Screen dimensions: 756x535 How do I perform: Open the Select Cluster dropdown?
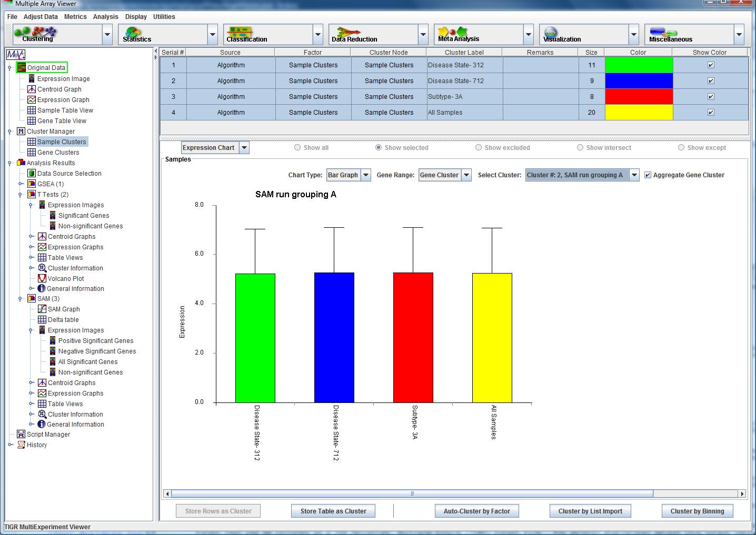[634, 175]
